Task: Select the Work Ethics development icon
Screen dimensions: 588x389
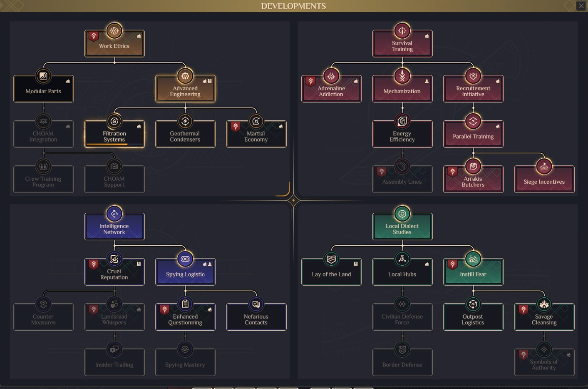Action: 114,30
